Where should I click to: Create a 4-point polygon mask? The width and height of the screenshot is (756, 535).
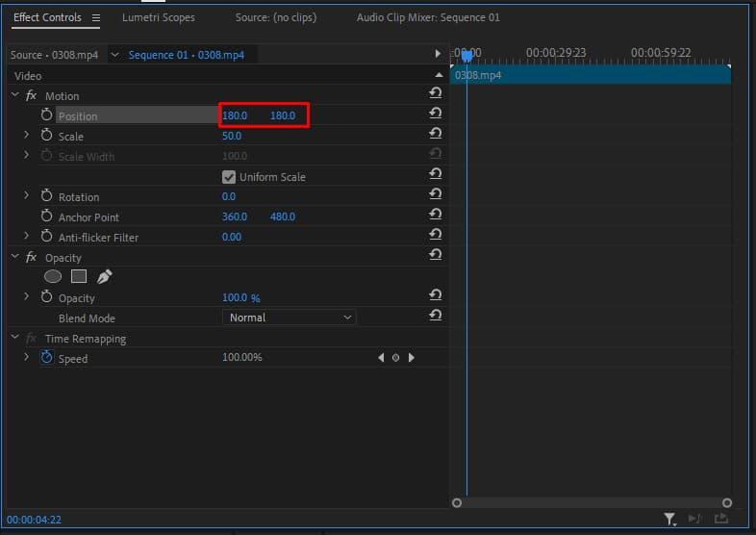coord(79,277)
